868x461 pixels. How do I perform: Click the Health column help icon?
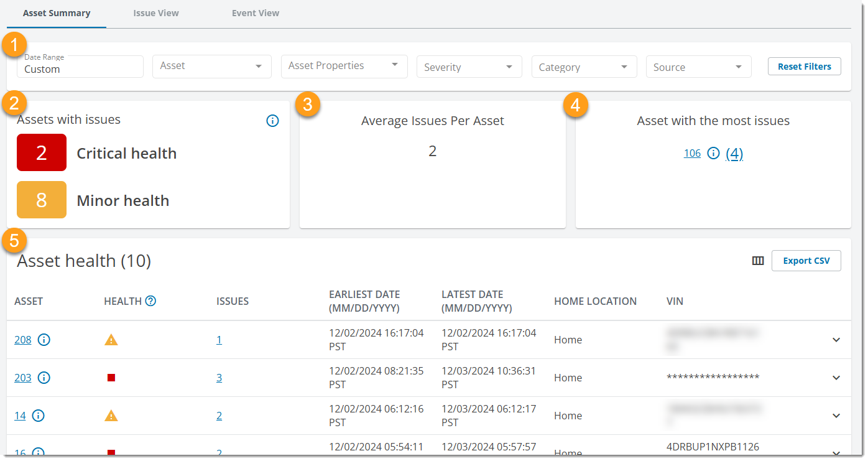click(x=150, y=301)
